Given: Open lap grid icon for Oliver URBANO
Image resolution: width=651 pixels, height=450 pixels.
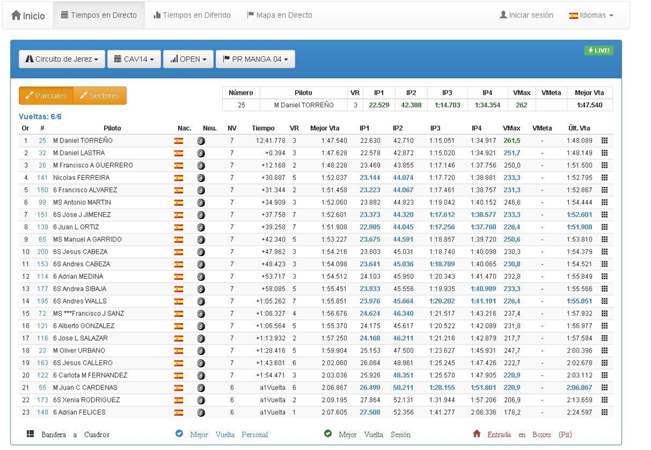Looking at the screenshot, I should [x=604, y=350].
